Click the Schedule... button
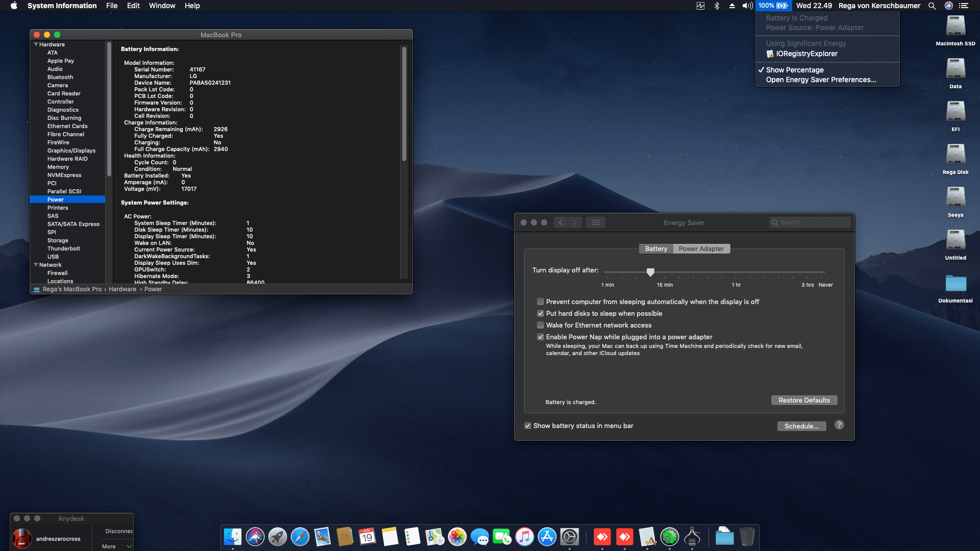The height and width of the screenshot is (551, 980). 801,426
